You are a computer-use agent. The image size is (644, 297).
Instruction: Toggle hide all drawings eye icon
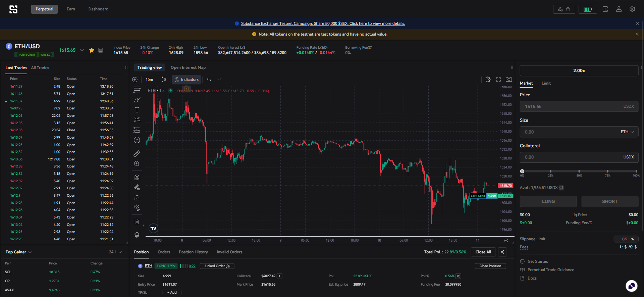tap(137, 208)
